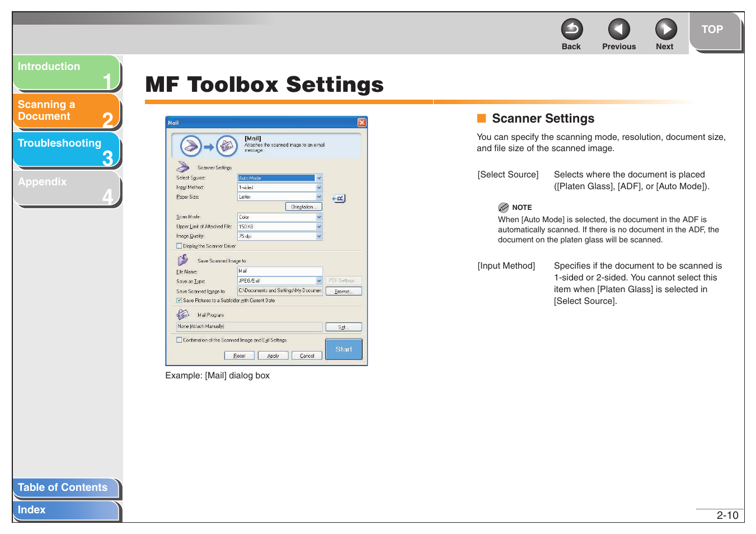The image size is (756, 534).
Task: Click the envelope mail icon in header
Action: [227, 146]
